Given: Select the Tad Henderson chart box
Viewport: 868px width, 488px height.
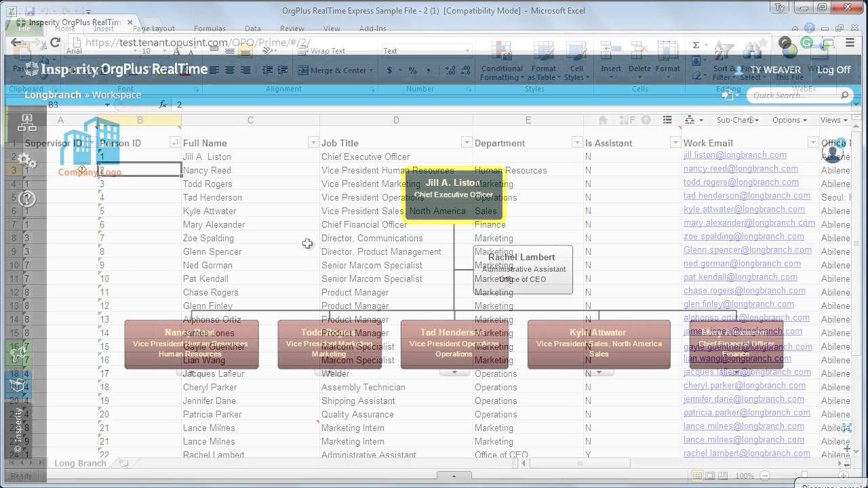Looking at the screenshot, I should coord(454,344).
